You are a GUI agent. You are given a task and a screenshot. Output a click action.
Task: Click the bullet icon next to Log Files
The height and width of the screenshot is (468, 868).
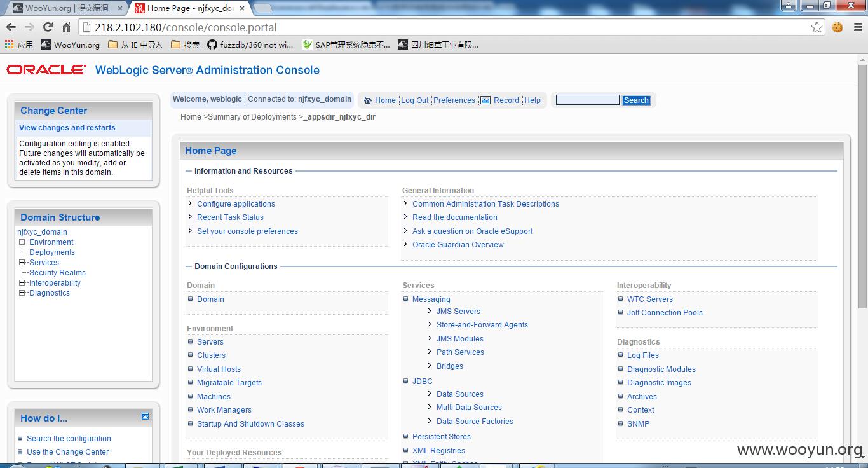621,355
